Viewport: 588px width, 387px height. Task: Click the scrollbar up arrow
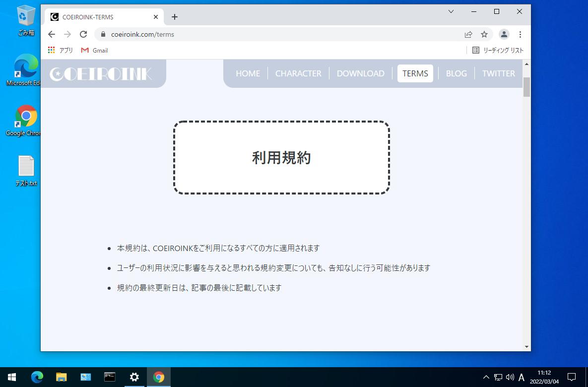(526, 64)
